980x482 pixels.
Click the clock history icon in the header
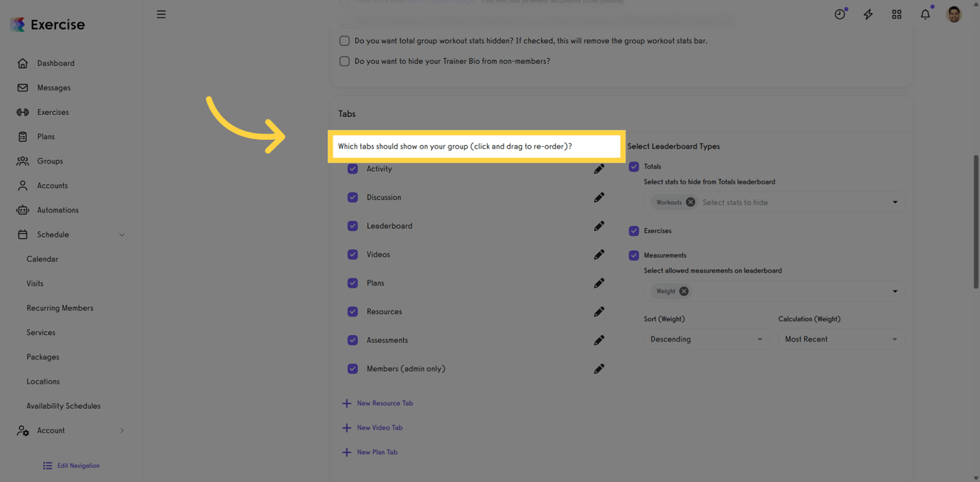coord(839,14)
